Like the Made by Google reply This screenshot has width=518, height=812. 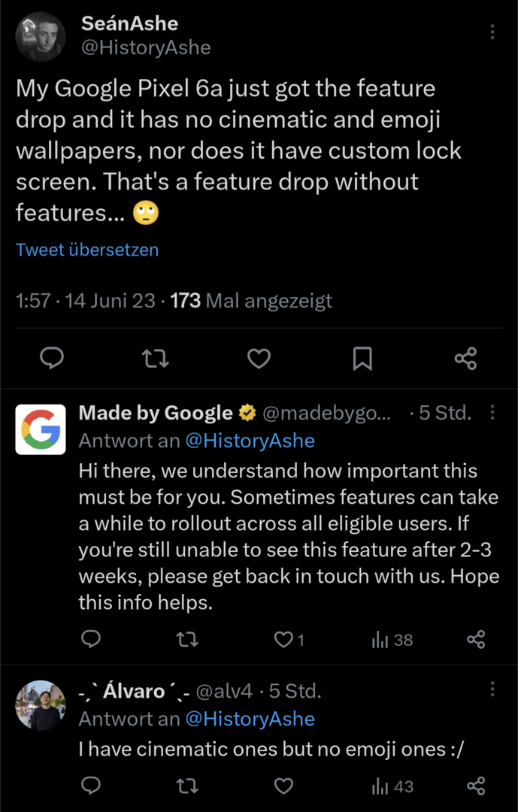[283, 640]
